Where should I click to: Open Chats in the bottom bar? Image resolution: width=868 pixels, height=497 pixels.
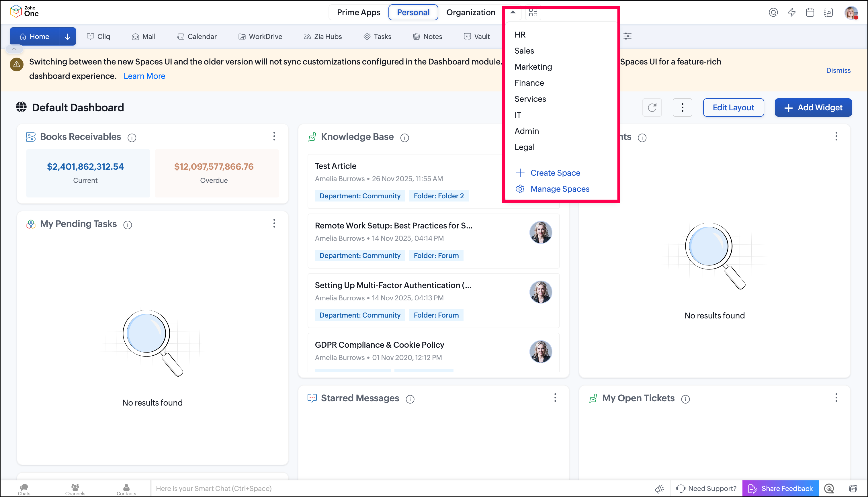point(24,490)
